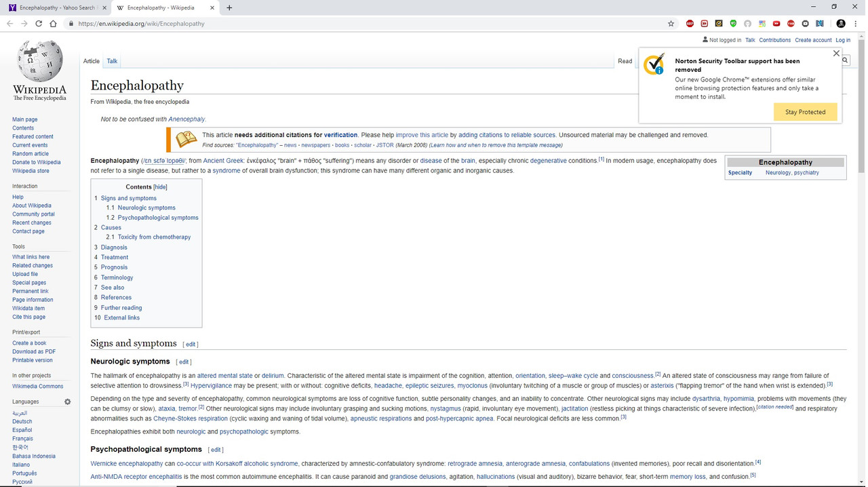The height and width of the screenshot is (487, 868).
Task: Edit the Signs and symptoms section
Action: tap(191, 345)
